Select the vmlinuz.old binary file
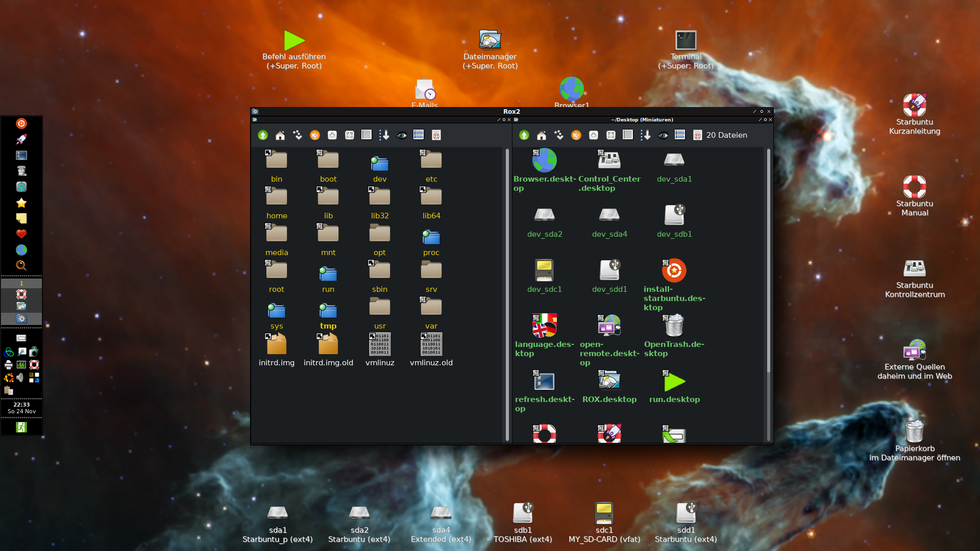This screenshot has width=980, height=551. (431, 349)
